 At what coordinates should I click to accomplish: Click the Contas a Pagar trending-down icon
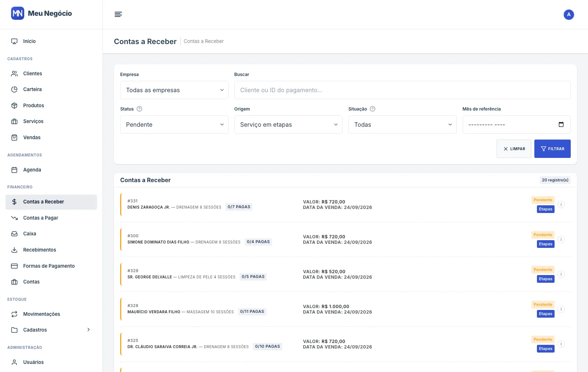tap(14, 218)
